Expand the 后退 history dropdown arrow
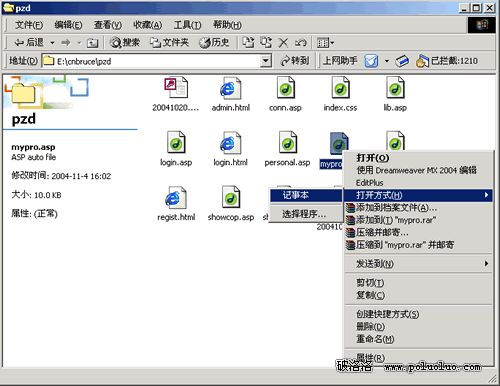500x386 pixels. [x=52, y=43]
